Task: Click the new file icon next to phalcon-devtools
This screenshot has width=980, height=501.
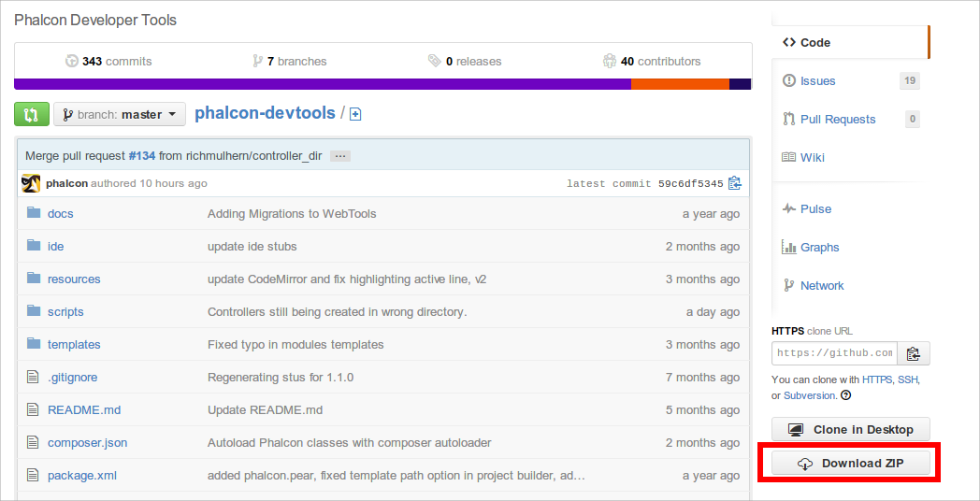Action: [355, 114]
